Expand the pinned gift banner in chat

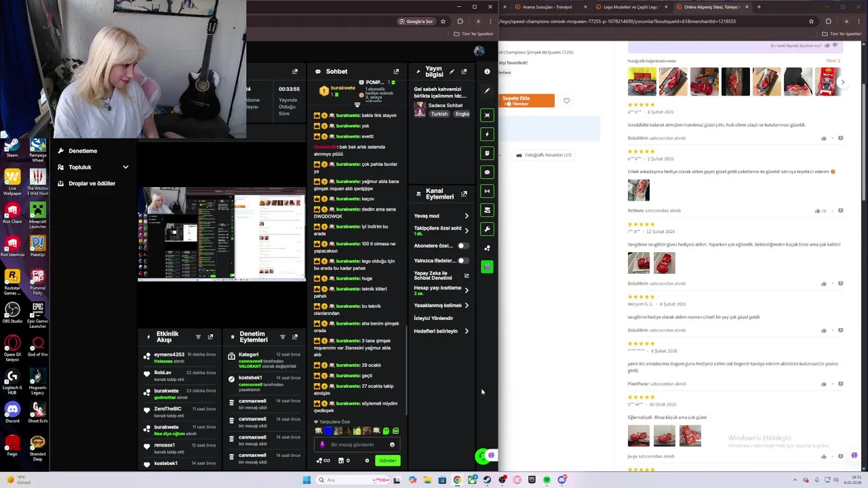[x=357, y=105]
